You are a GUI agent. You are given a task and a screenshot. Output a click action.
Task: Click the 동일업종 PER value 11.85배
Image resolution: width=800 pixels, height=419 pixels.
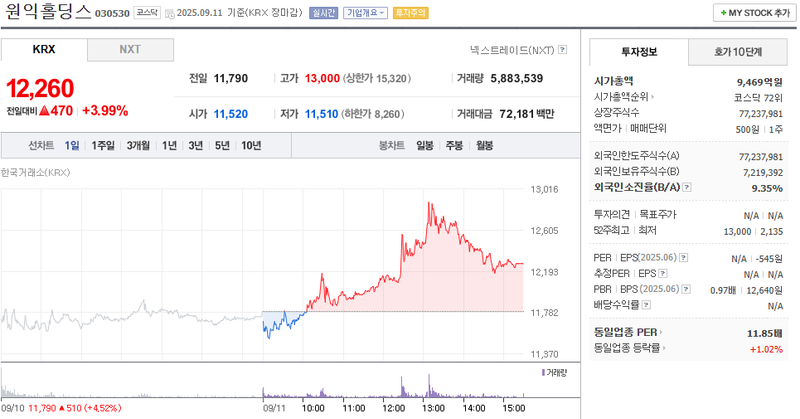pos(765,333)
